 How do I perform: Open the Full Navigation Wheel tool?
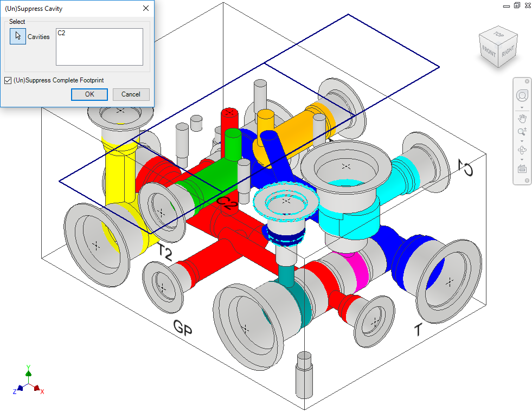click(x=522, y=95)
